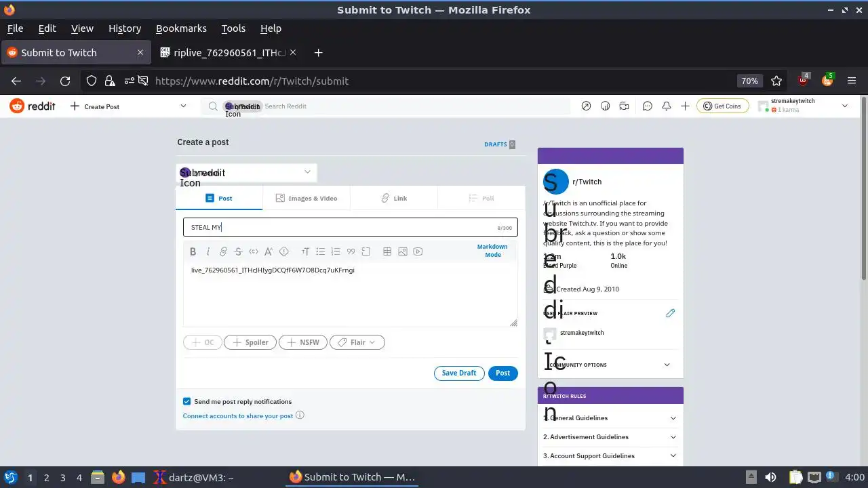
Task: Insert a table into the post
Action: coord(387,251)
